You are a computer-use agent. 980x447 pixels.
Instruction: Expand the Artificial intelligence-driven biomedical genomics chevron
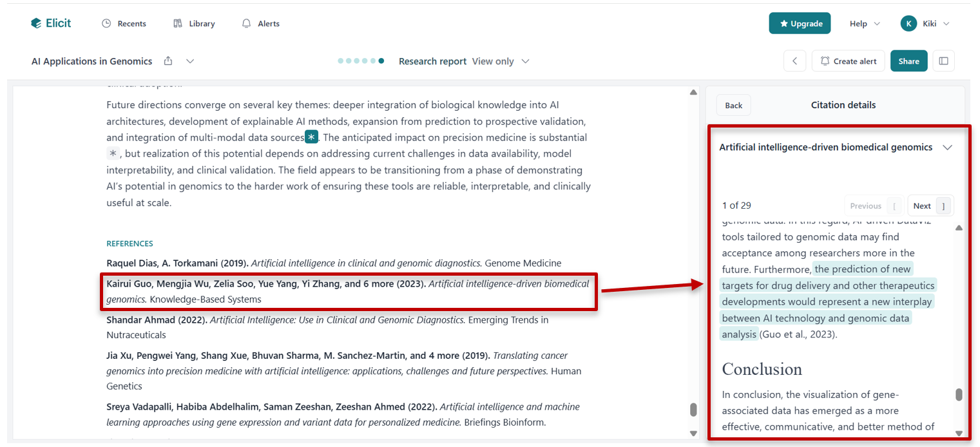click(947, 147)
